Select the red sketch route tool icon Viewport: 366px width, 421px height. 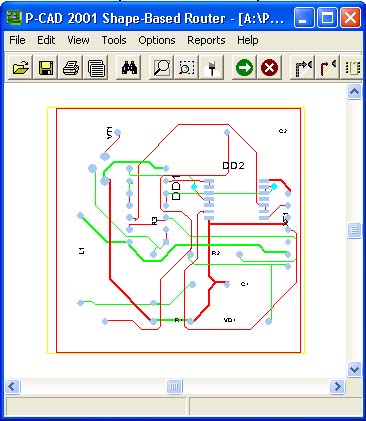(x=328, y=68)
